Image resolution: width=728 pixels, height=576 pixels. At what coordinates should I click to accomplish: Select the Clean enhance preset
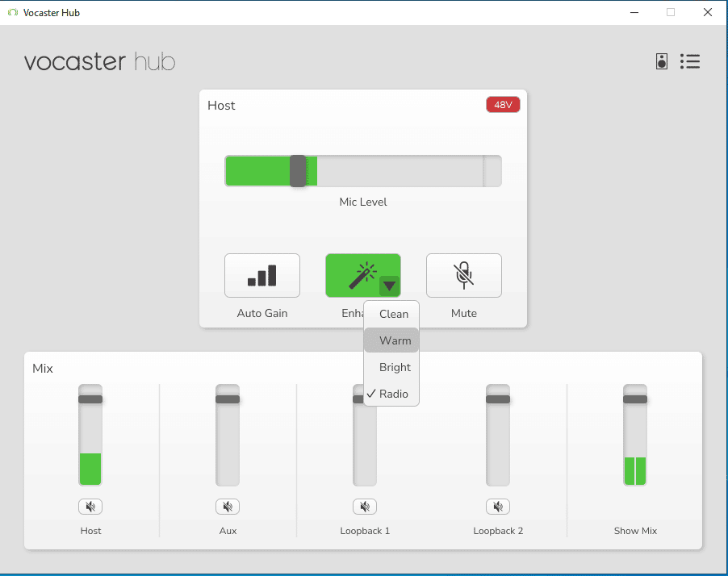[391, 315]
